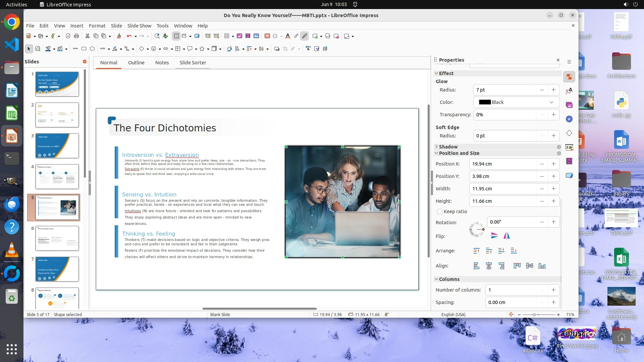Click the Insert Text Box icon

(267, 36)
